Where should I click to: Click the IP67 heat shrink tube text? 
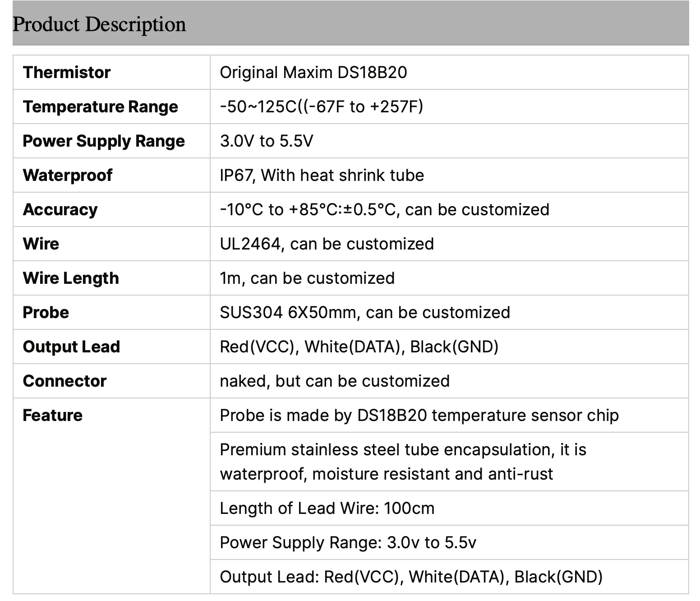322,176
